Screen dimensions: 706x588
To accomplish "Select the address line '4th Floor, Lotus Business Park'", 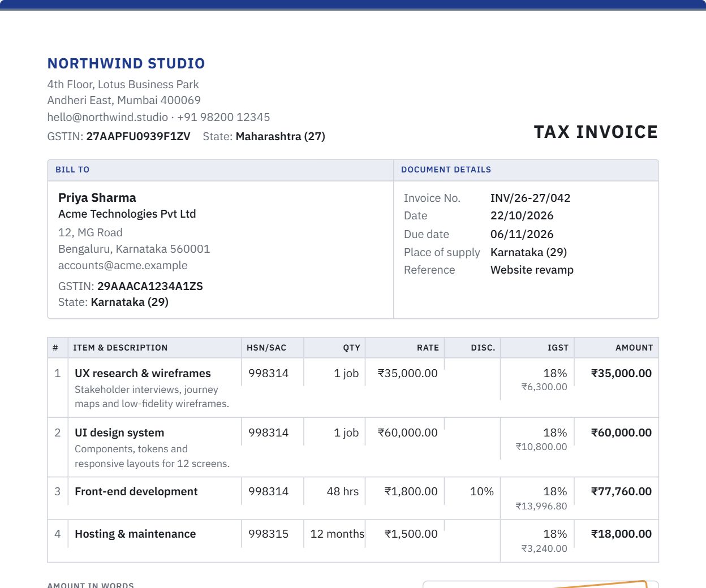I will coord(123,84).
